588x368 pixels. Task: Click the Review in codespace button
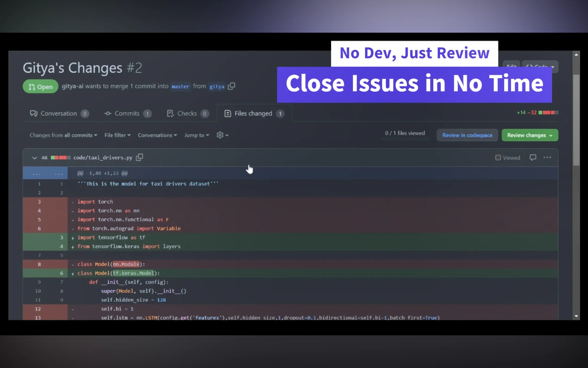coord(467,135)
